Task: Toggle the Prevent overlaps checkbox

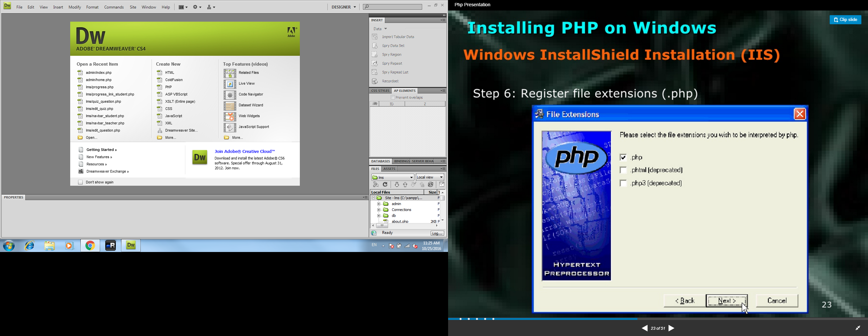Action: [x=393, y=97]
